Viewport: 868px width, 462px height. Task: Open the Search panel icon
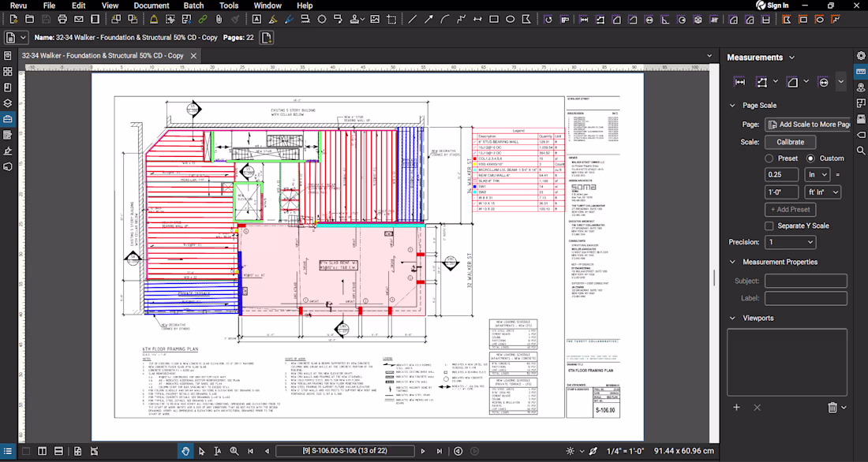(x=861, y=151)
